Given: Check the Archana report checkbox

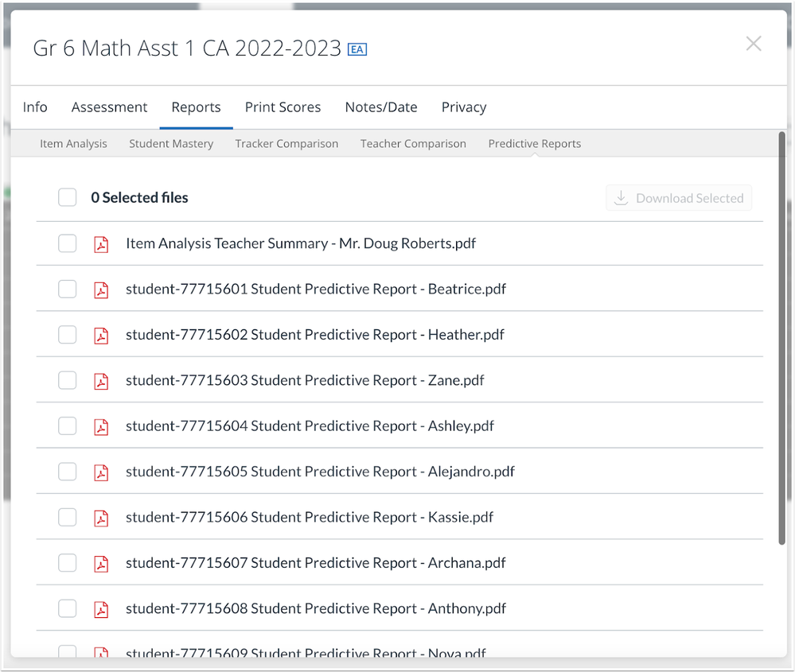Looking at the screenshot, I should (68, 562).
